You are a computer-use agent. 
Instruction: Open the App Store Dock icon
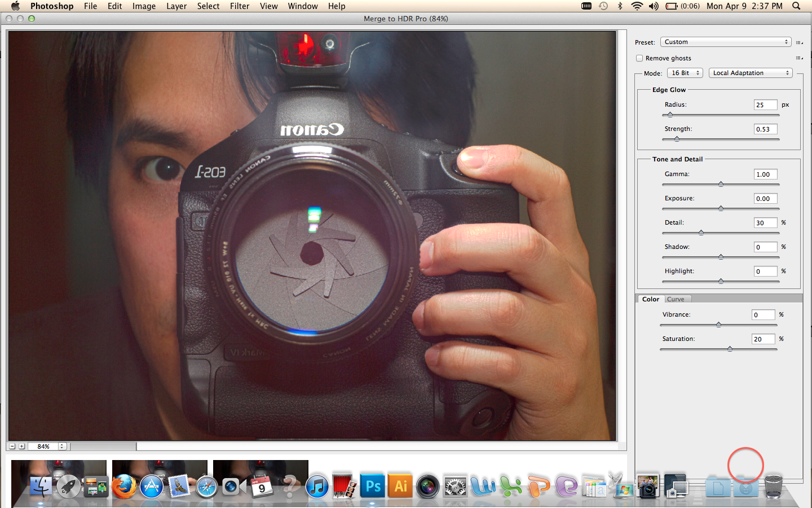(x=151, y=485)
